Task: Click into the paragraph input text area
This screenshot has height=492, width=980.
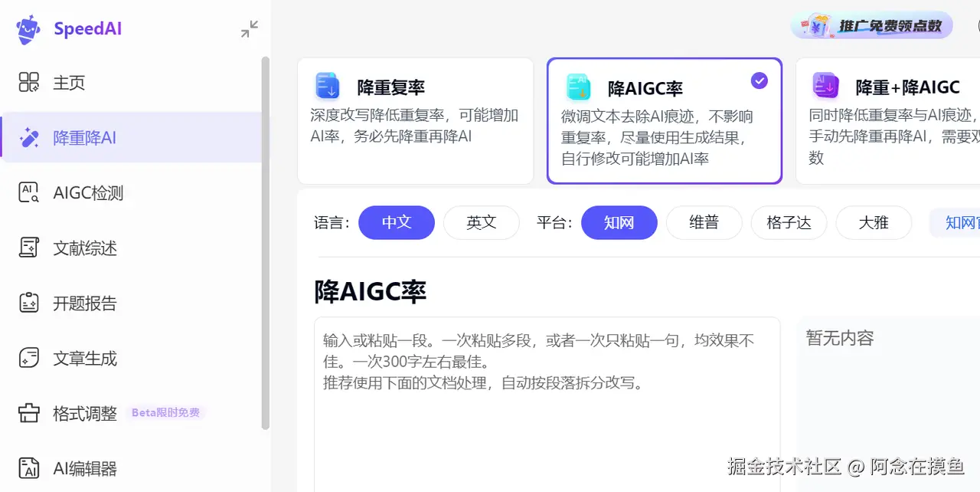Action: [547, 405]
